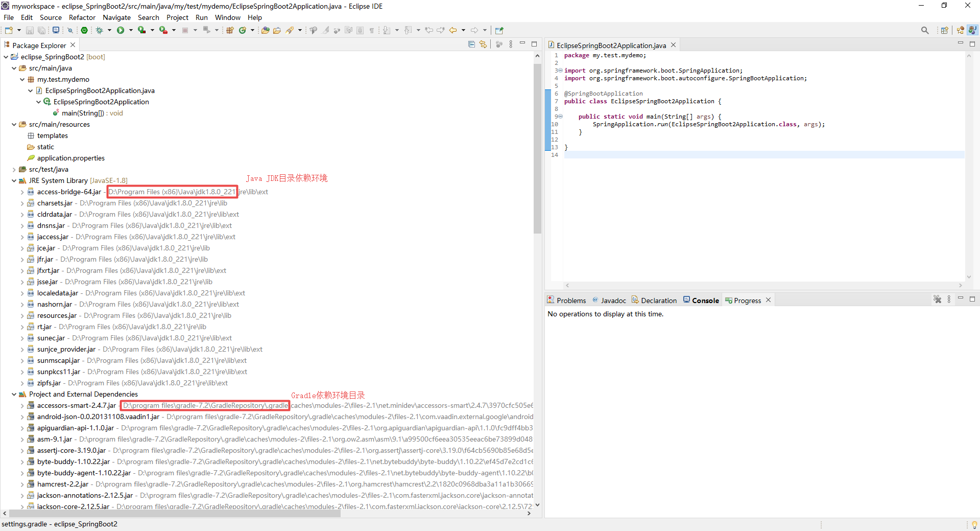The width and height of the screenshot is (980, 531).
Task: Switch to the Declaration tab
Action: (654, 301)
